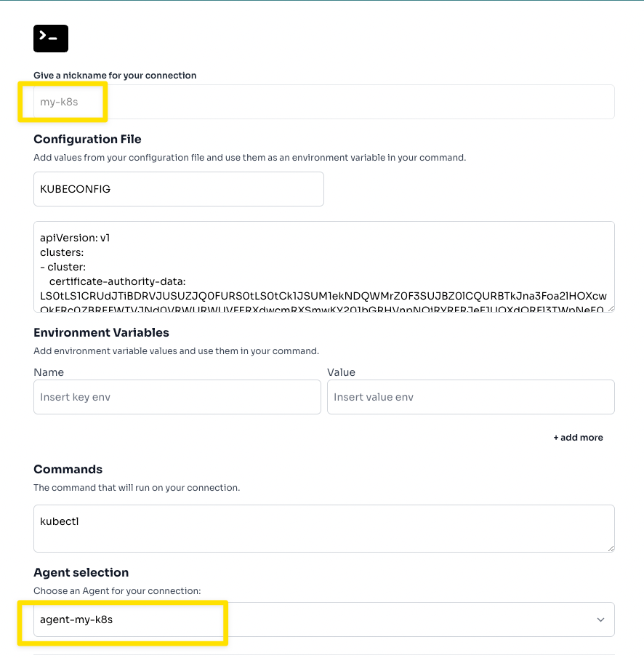Click the 'Configuration File' heading

coord(87,140)
